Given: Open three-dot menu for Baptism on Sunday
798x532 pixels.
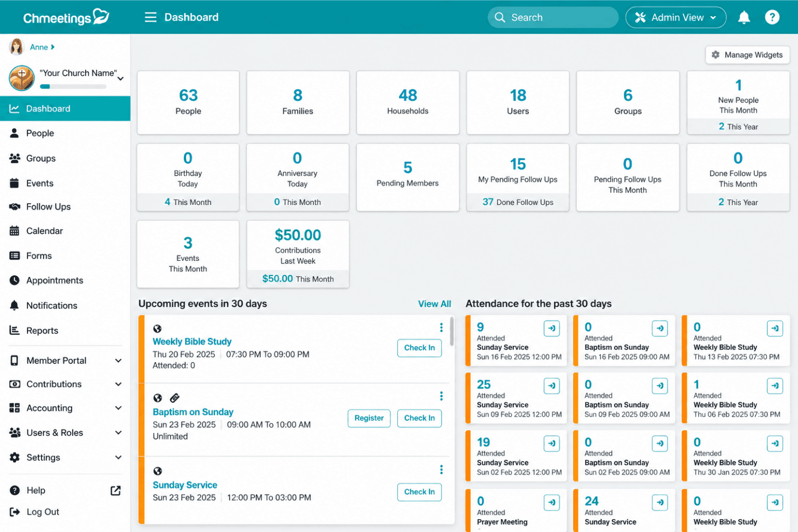Looking at the screenshot, I should point(441,396).
